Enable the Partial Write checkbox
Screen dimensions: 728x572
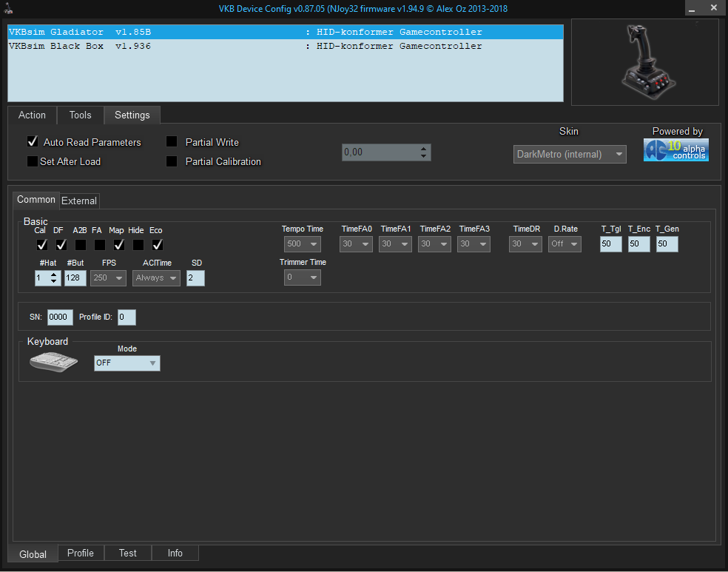pyautogui.click(x=172, y=142)
